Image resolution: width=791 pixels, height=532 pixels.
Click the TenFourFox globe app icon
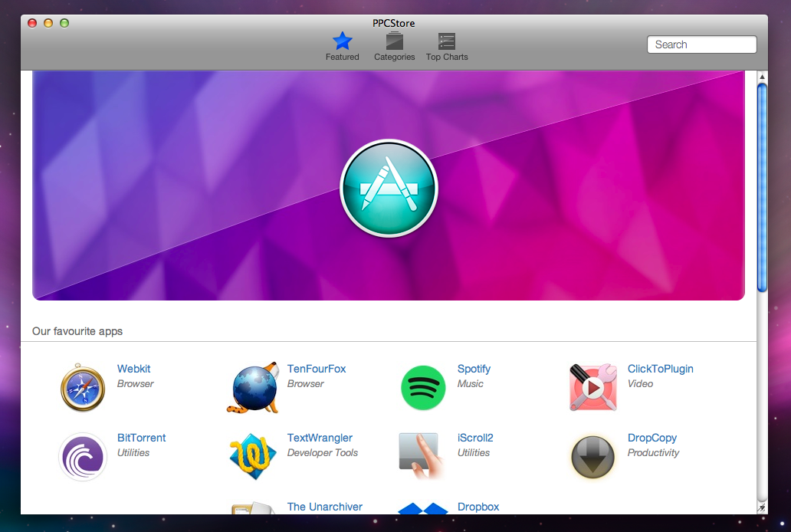(253, 387)
